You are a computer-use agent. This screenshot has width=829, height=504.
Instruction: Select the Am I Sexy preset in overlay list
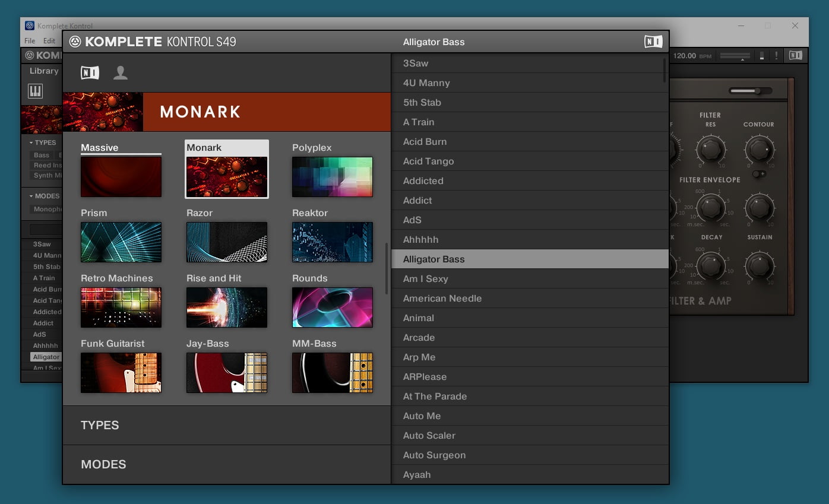(530, 279)
